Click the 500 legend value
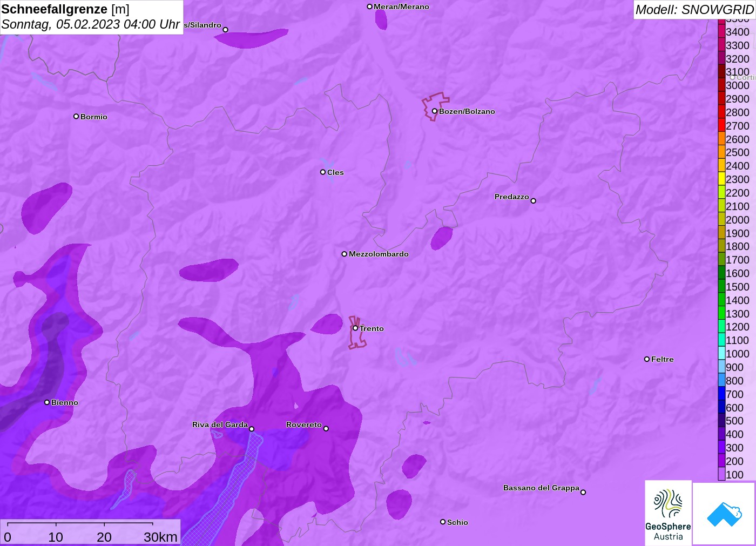The height and width of the screenshot is (546, 756). 734,421
